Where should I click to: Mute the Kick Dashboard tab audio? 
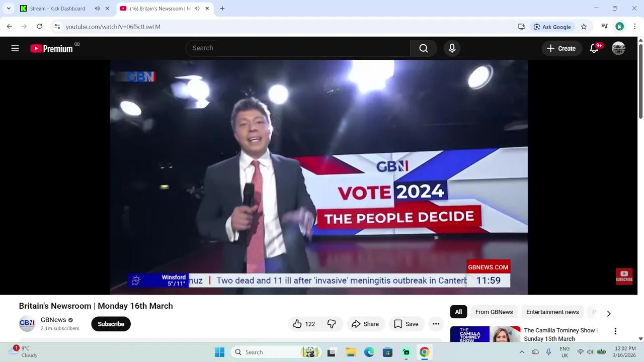tap(97, 9)
